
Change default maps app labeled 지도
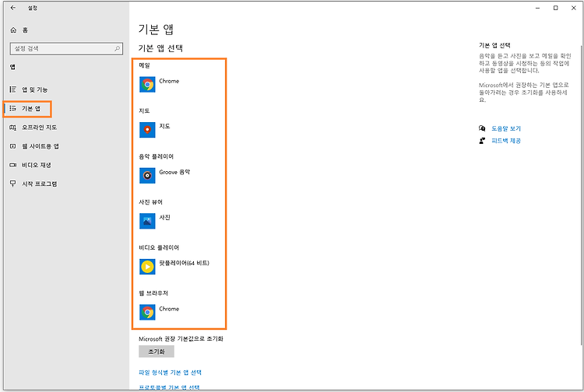click(164, 126)
